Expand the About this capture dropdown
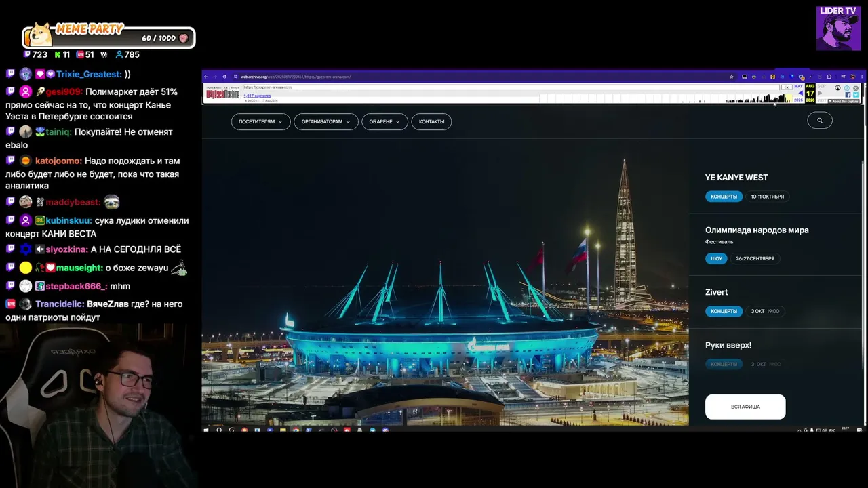Viewport: 868px width, 488px height. 845,101
